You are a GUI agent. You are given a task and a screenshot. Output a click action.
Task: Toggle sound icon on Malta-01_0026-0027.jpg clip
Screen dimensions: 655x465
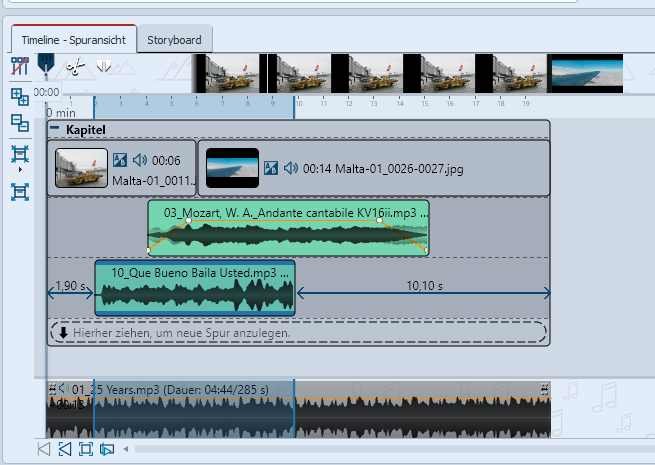coord(290,168)
